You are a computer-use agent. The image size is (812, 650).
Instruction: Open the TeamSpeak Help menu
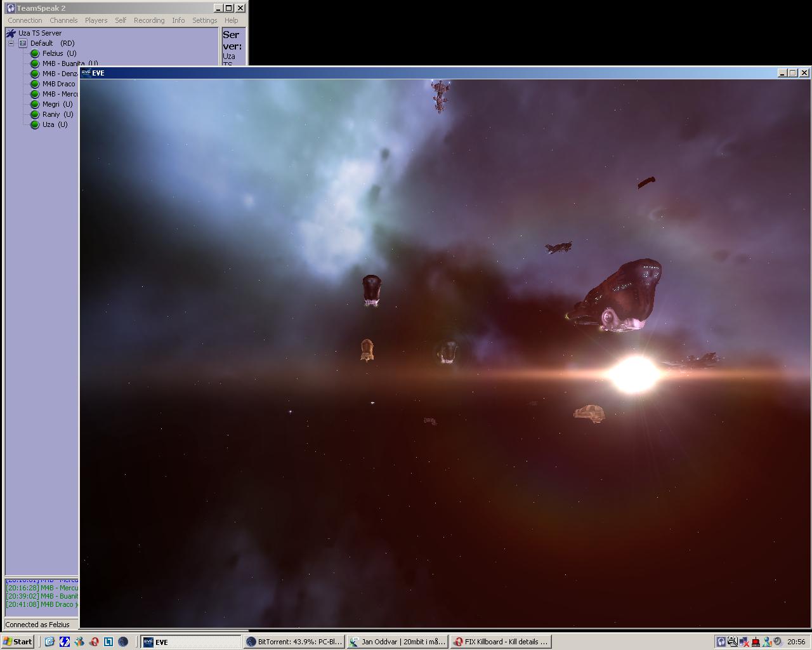point(232,20)
